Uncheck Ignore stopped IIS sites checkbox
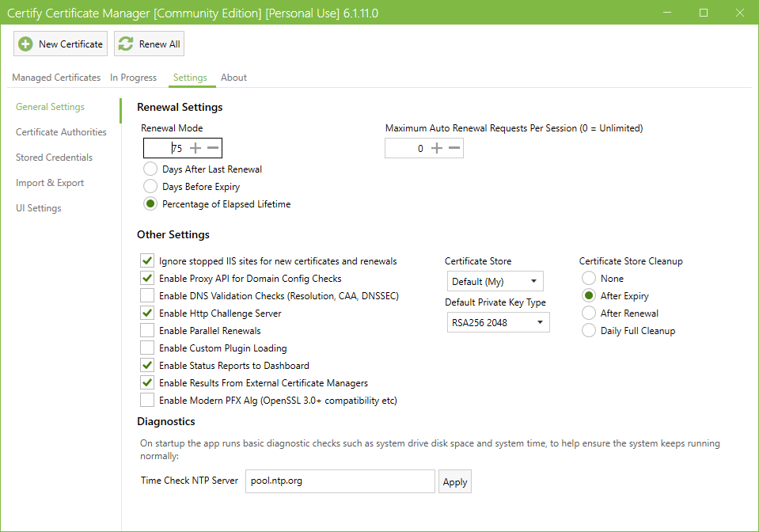 [147, 261]
